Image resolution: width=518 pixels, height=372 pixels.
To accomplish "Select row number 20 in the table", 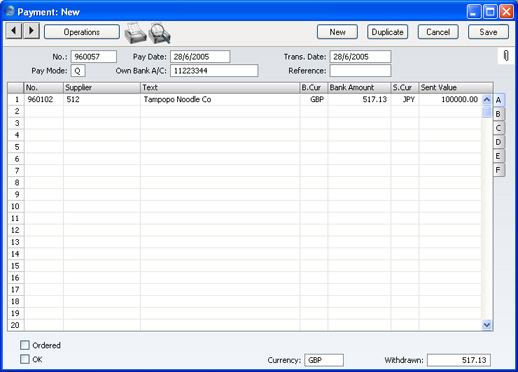I will 16,325.
